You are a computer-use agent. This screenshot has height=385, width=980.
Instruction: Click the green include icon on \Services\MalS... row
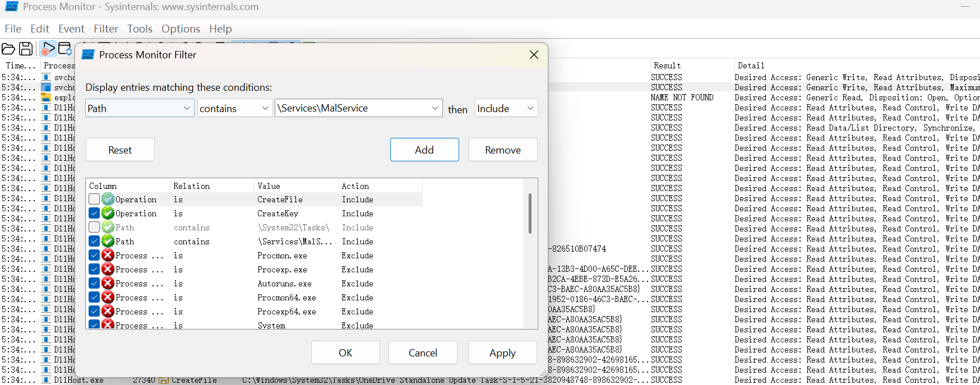coord(108,241)
